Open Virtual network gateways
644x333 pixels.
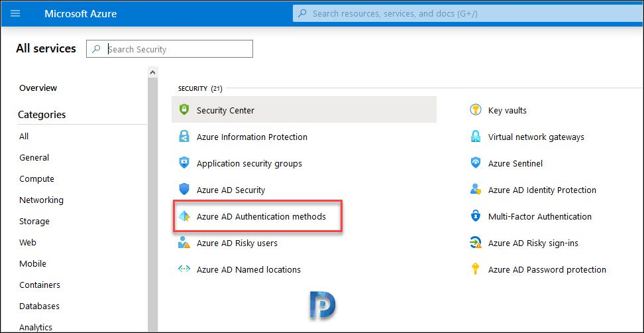click(x=536, y=137)
